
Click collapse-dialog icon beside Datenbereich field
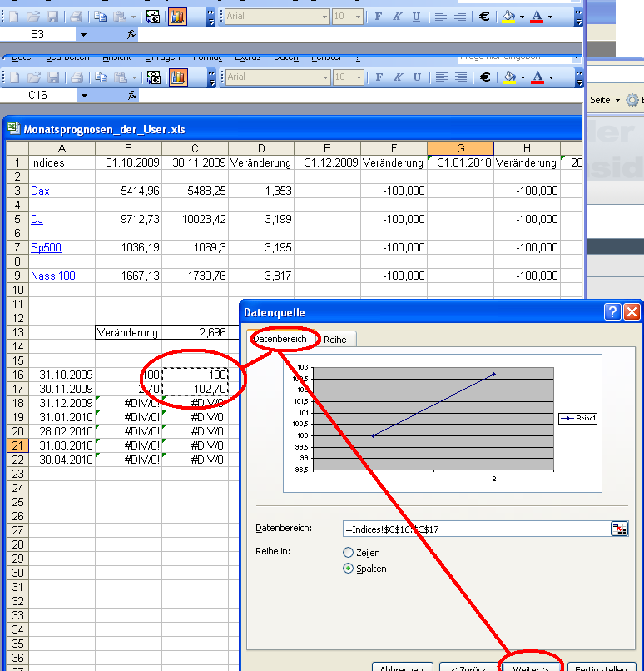(x=619, y=529)
